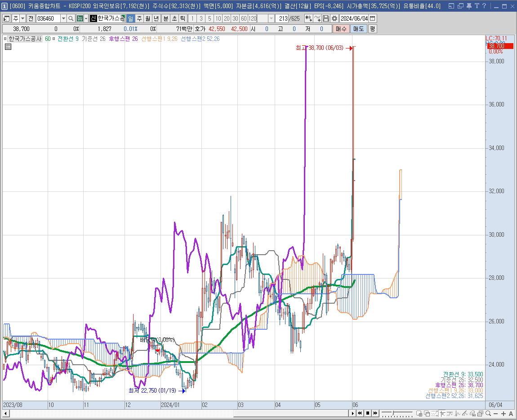Select the 120 interval button

253,18
